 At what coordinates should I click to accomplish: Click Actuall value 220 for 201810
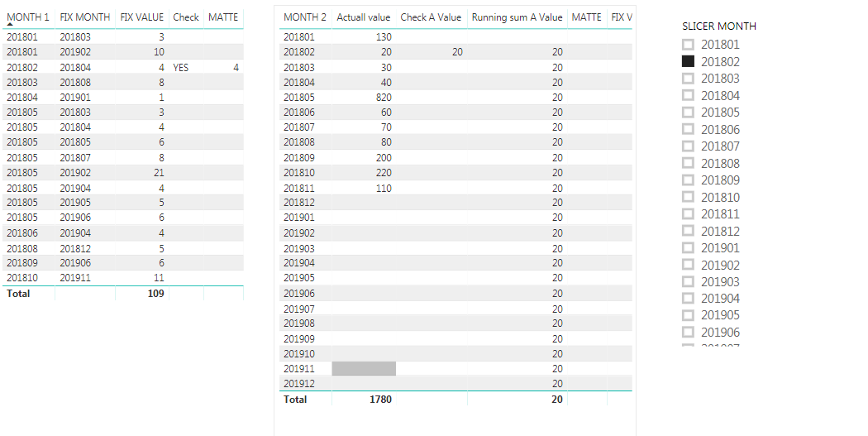point(384,173)
